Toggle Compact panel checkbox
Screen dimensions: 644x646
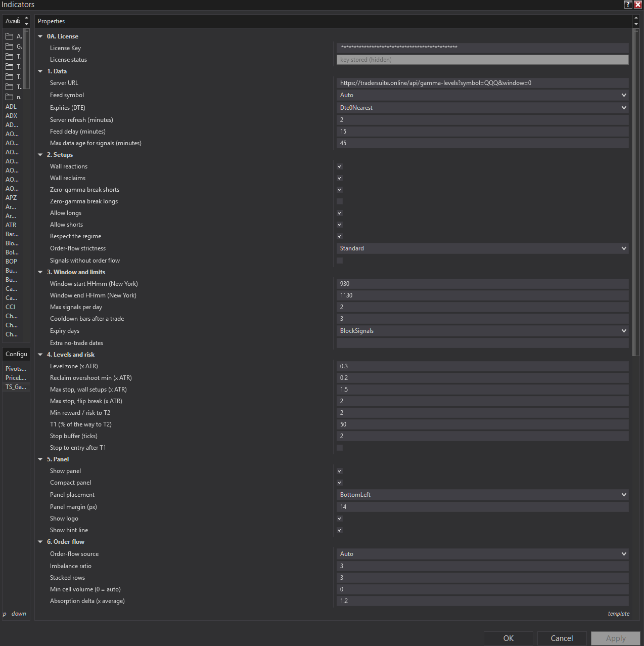point(340,483)
